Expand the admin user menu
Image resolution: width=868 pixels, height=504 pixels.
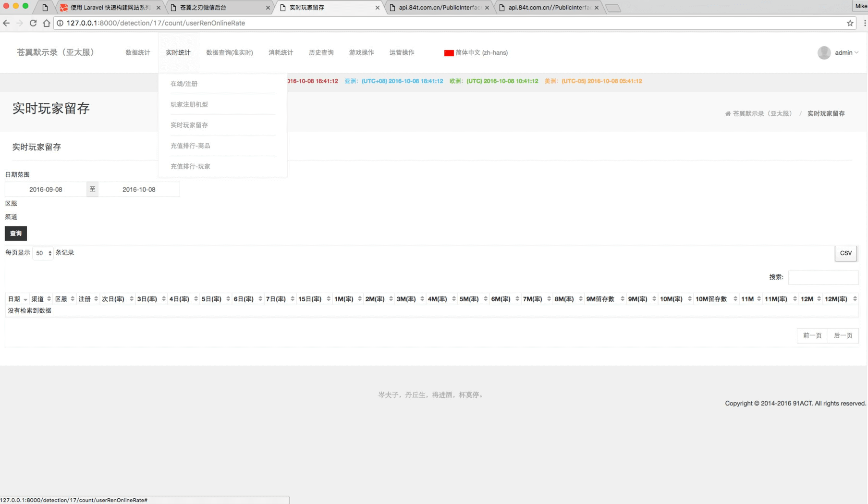846,53
